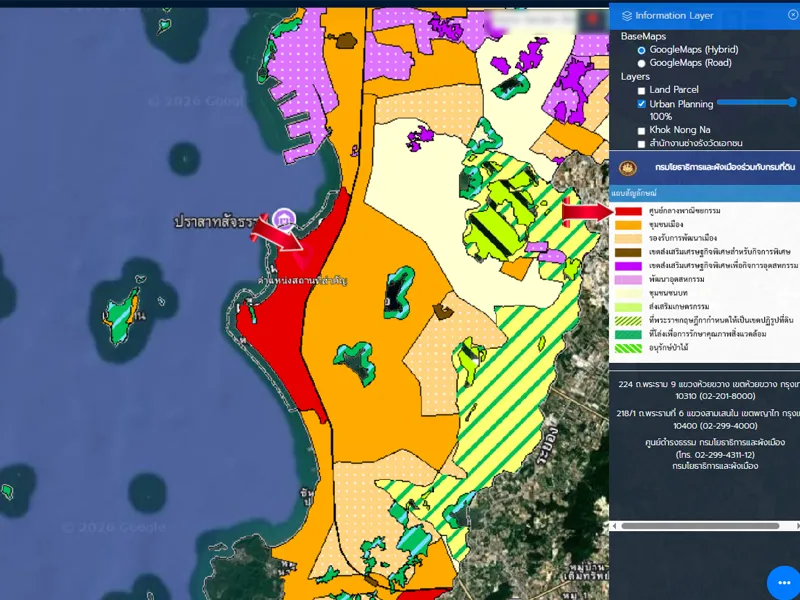800x600 pixels.
Task: Click the department emblem logo in panel
Action: (628, 168)
